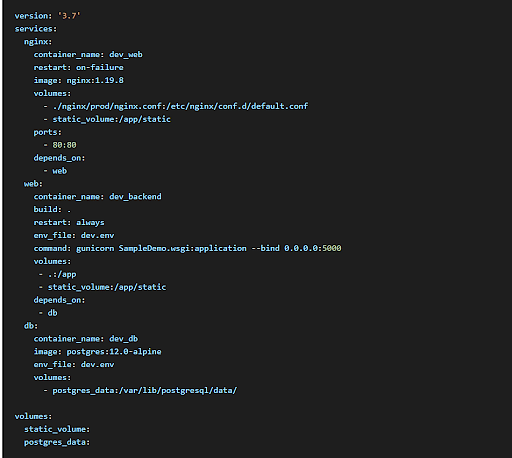Click the 80:80 port mapping
The width and height of the screenshot is (512, 458).
[x=64, y=145]
